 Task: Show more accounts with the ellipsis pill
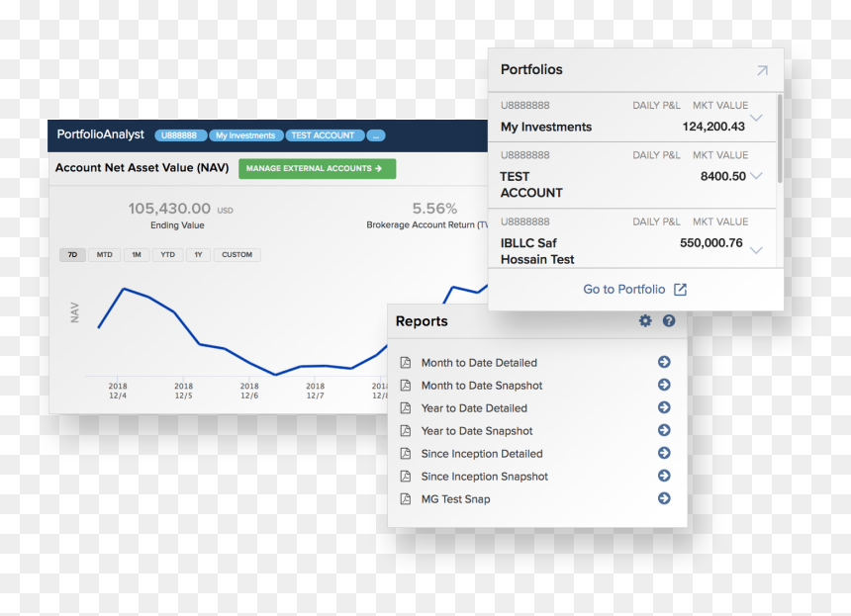(x=376, y=135)
